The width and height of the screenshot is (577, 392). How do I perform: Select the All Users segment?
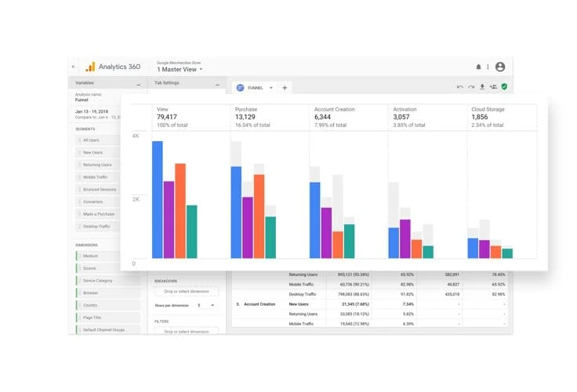(93, 140)
